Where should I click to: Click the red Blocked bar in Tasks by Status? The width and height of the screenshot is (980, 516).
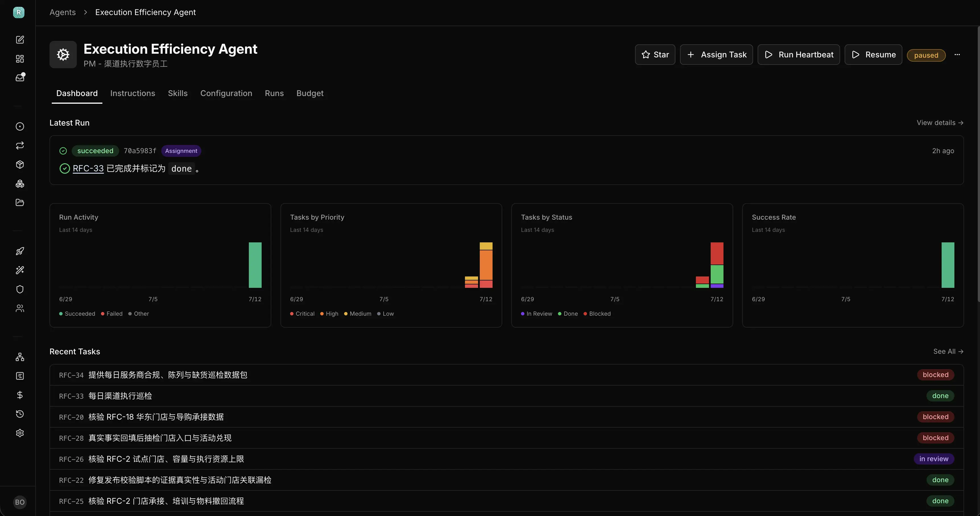point(717,253)
